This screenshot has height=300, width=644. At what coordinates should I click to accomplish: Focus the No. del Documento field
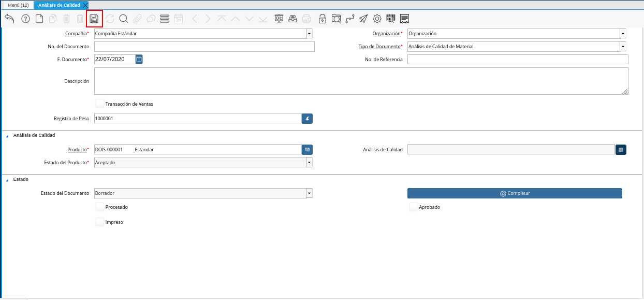204,47
